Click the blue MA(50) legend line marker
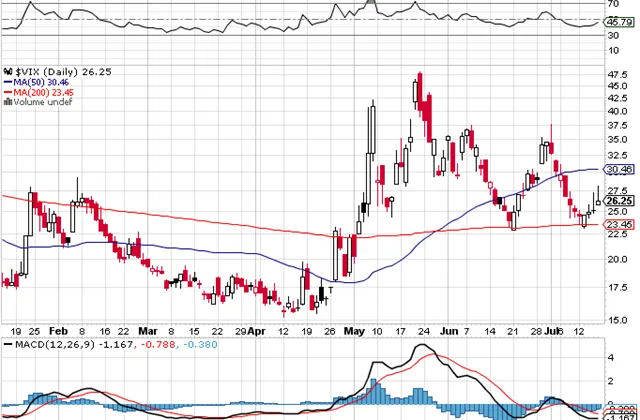 tap(6, 82)
